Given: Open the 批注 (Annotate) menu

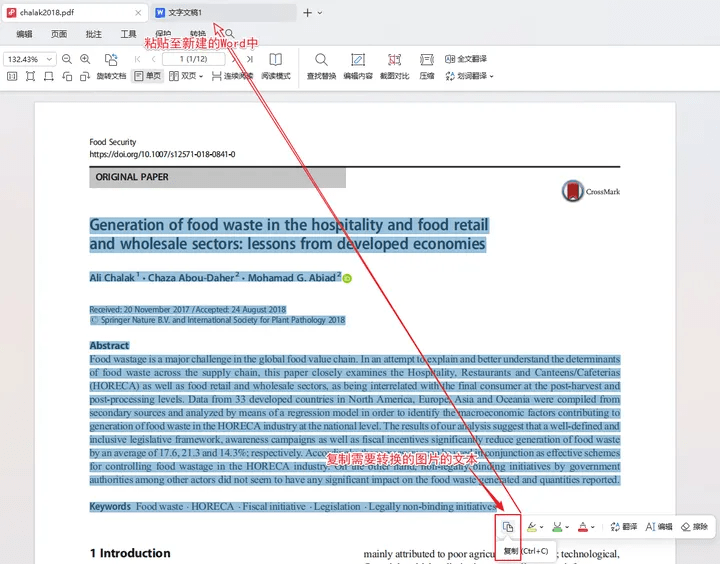Looking at the screenshot, I should (93, 34).
